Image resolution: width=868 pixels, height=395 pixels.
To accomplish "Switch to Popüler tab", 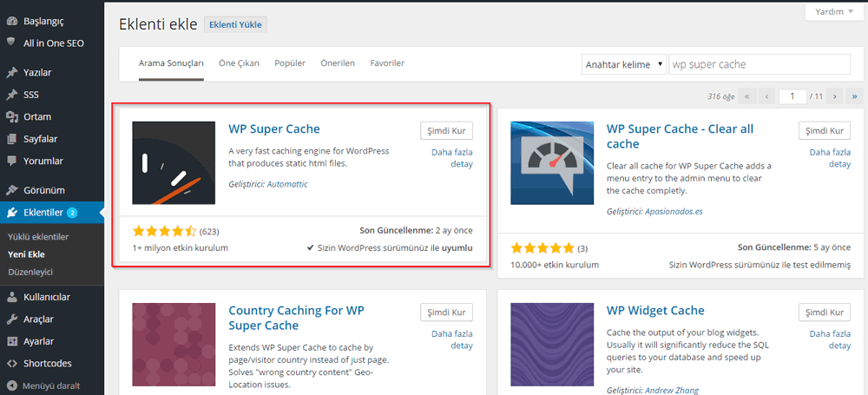I will [x=290, y=63].
